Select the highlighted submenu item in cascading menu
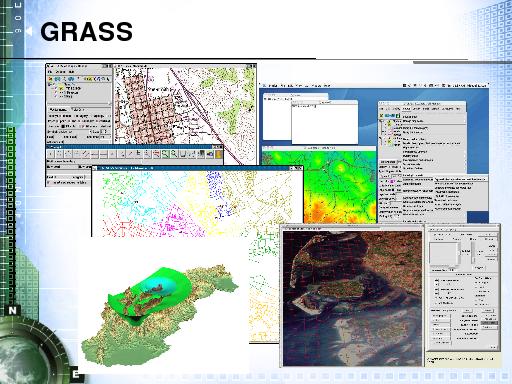512x384 pixels. pos(460,179)
